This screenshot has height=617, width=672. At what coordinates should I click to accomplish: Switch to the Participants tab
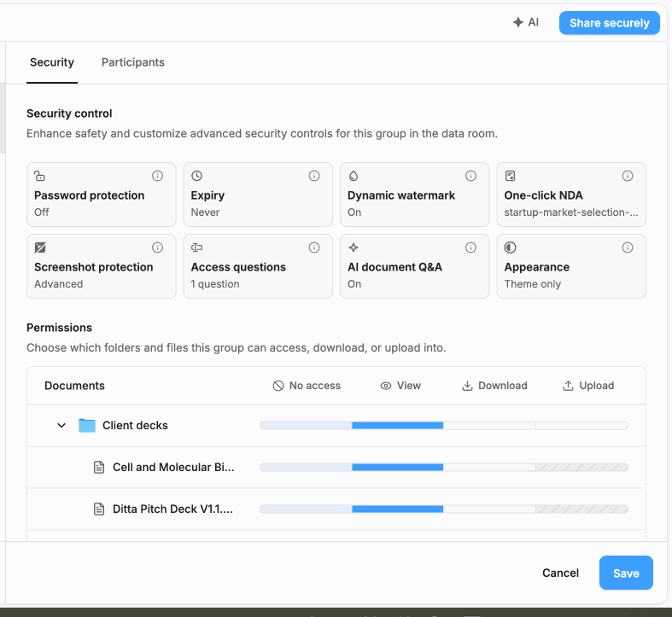[133, 62]
